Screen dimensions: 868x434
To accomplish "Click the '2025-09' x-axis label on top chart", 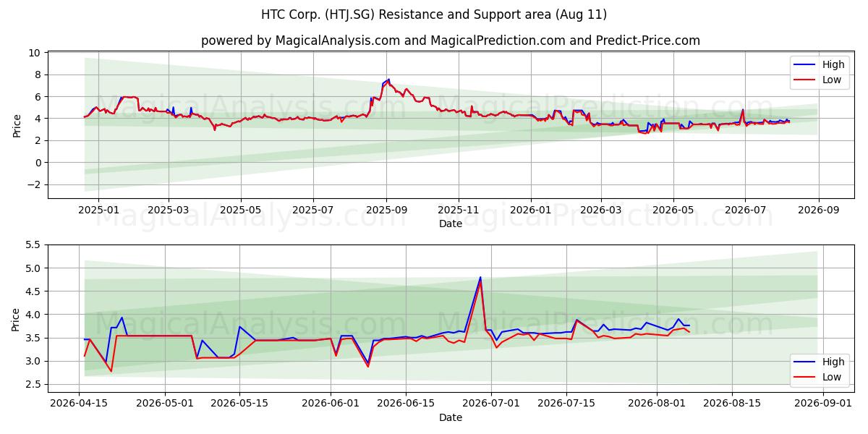I will 386,210.
